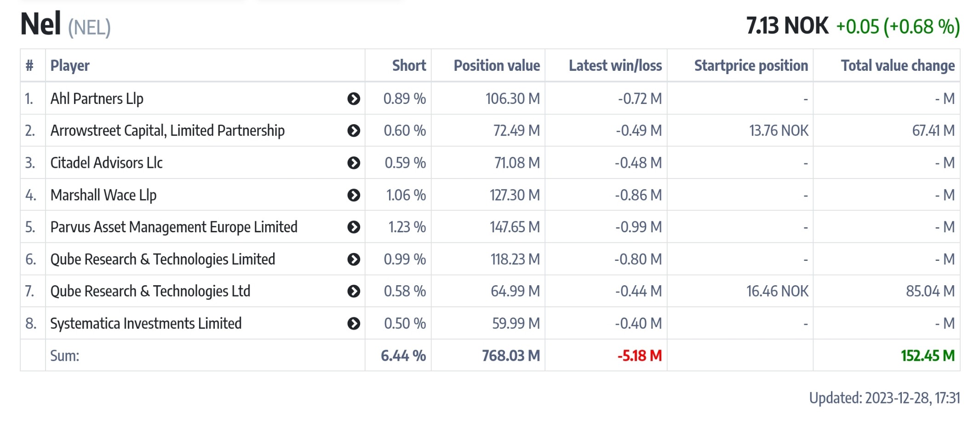Image resolution: width=980 pixels, height=426 pixels.
Task: Sort by Total value change header
Action: [x=897, y=66]
